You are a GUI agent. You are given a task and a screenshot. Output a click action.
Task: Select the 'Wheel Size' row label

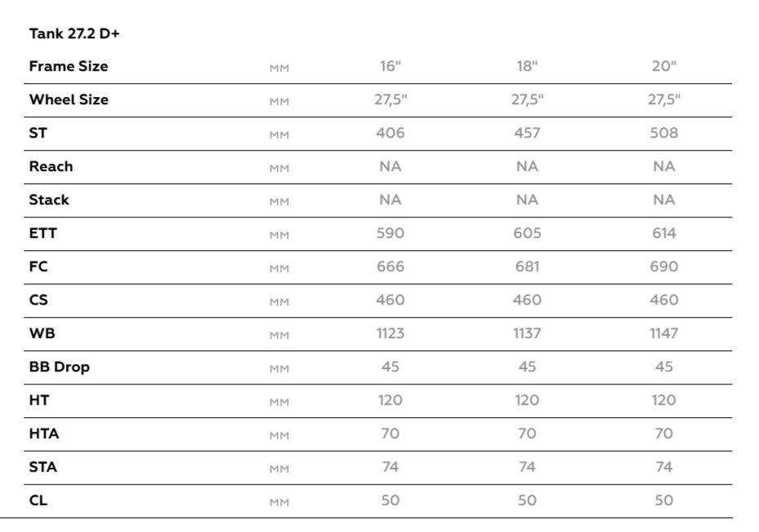[68, 99]
